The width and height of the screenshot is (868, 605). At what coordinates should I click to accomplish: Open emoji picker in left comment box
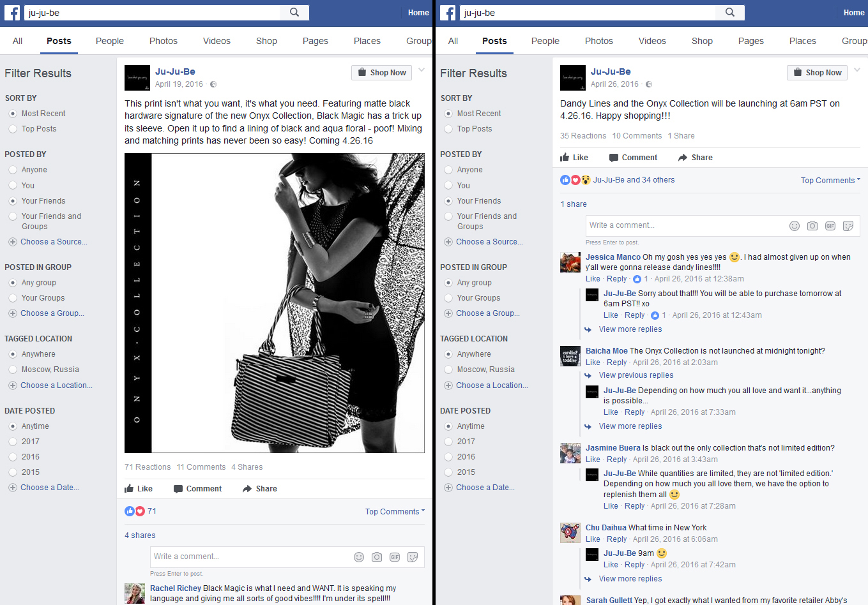pos(359,557)
